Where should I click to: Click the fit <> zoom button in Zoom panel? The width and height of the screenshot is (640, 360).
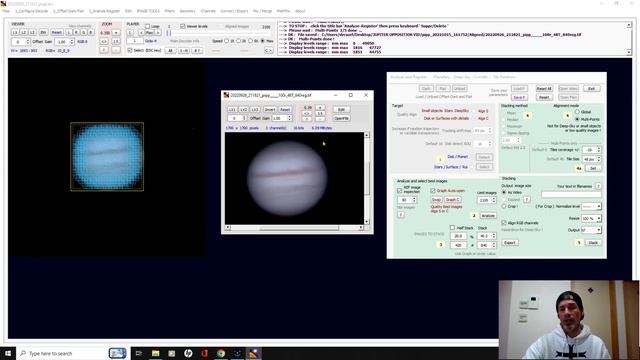[104, 42]
